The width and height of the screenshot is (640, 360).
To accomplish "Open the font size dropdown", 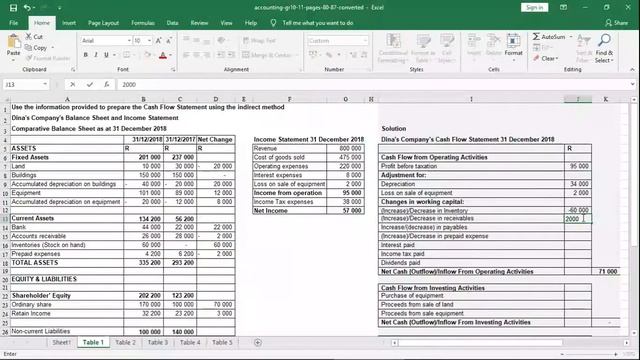I will click(x=149, y=40).
